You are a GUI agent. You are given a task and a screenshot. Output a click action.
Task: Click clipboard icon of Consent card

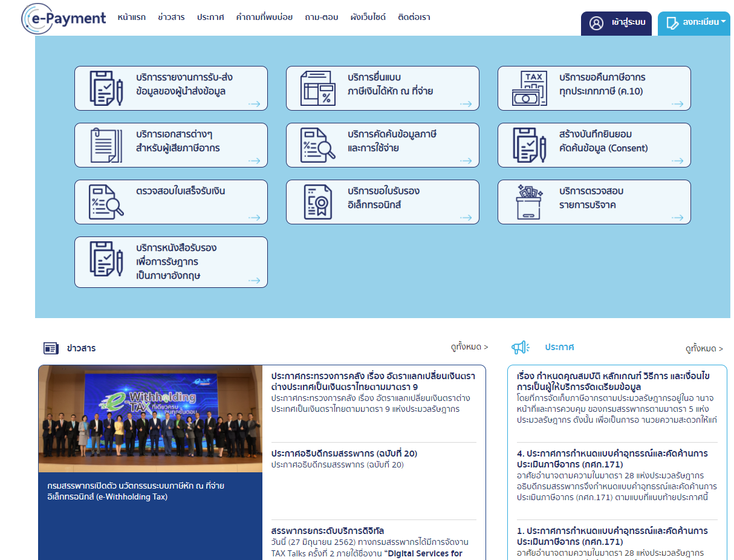pyautogui.click(x=530, y=145)
